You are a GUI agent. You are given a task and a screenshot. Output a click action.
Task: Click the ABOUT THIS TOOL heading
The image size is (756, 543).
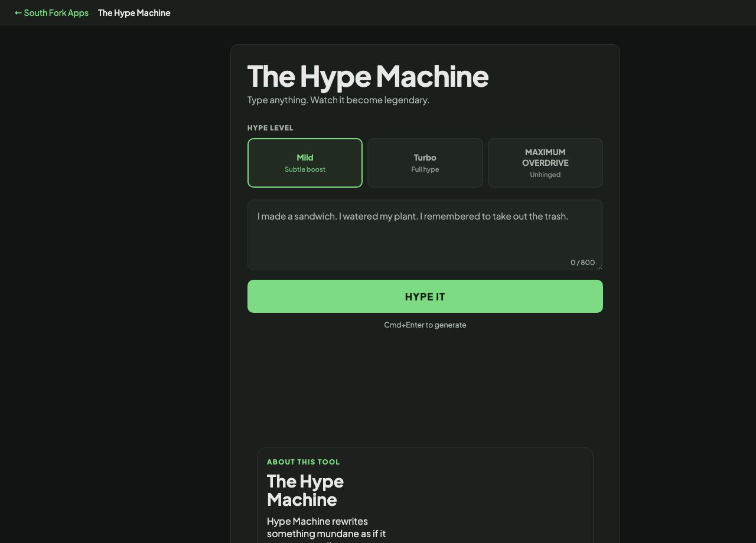[x=304, y=462]
